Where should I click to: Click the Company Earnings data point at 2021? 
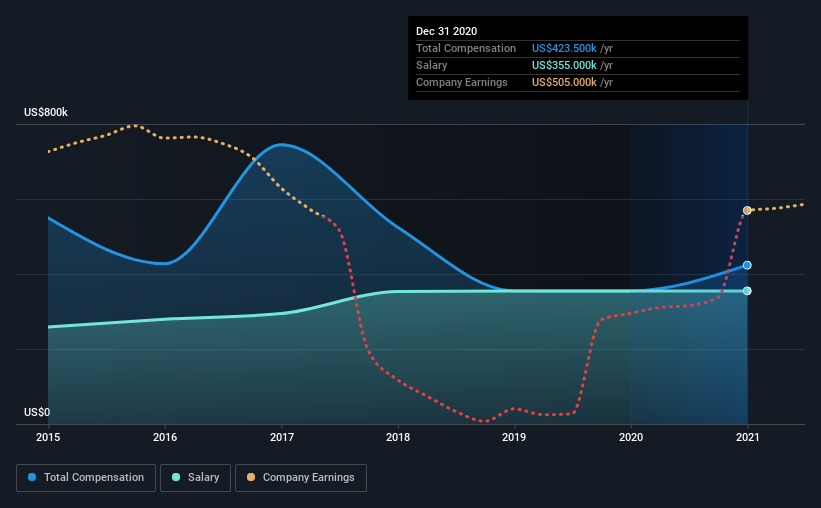(x=747, y=211)
